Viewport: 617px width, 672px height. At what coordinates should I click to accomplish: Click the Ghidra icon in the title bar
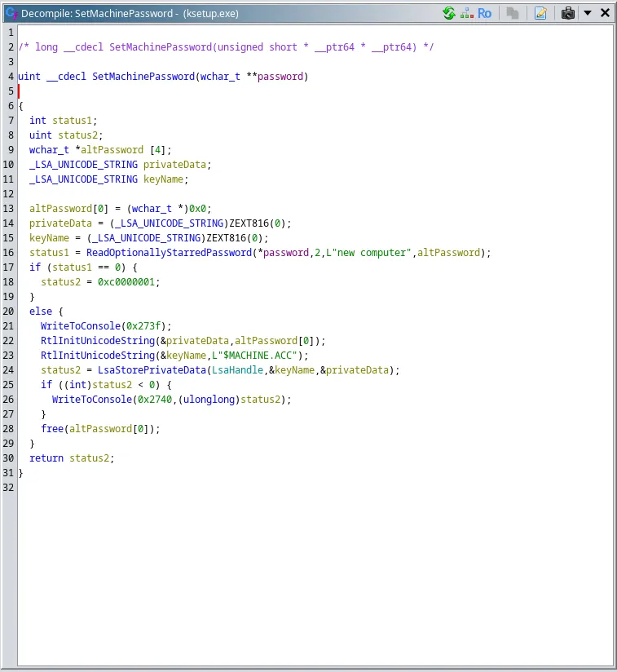[x=11, y=13]
